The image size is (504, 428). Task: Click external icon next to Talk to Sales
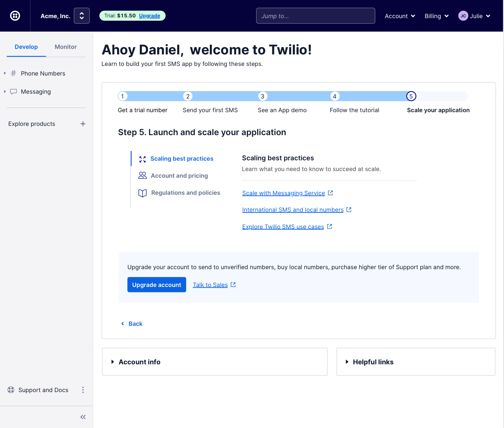coord(233,284)
